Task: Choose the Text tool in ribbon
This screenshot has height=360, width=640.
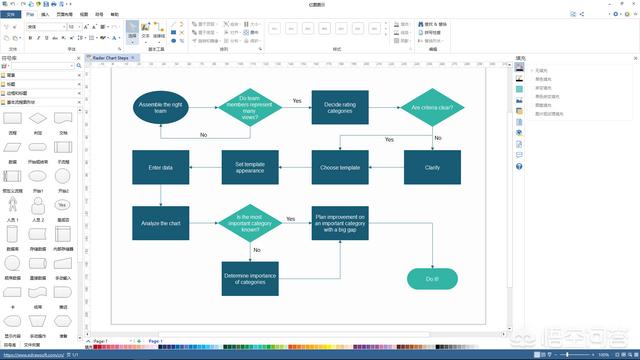Action: [145, 31]
